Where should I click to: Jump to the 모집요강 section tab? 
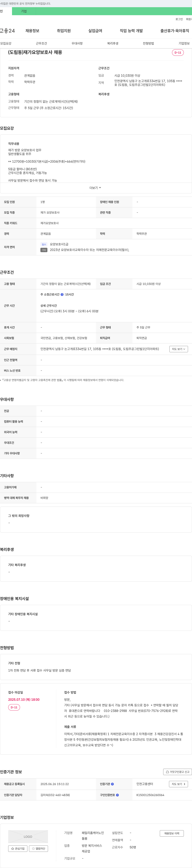click(x=6, y=44)
